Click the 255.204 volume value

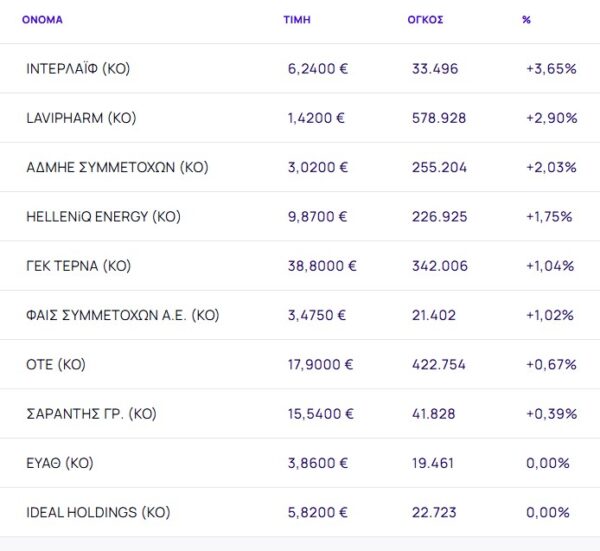(439, 167)
